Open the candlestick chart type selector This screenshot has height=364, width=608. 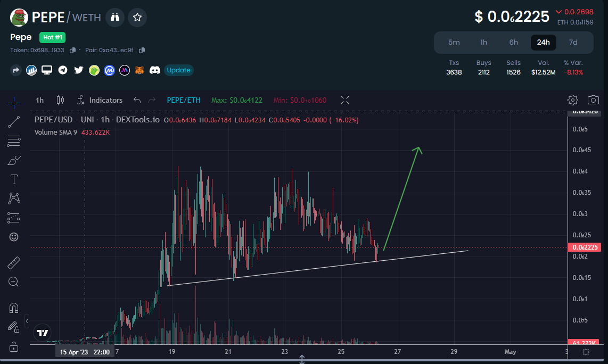60,101
